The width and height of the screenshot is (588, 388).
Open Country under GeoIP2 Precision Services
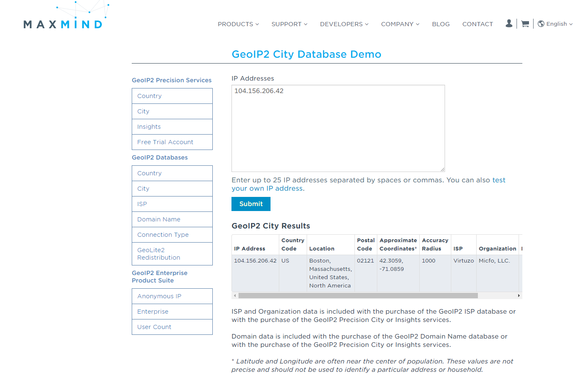[x=172, y=96]
